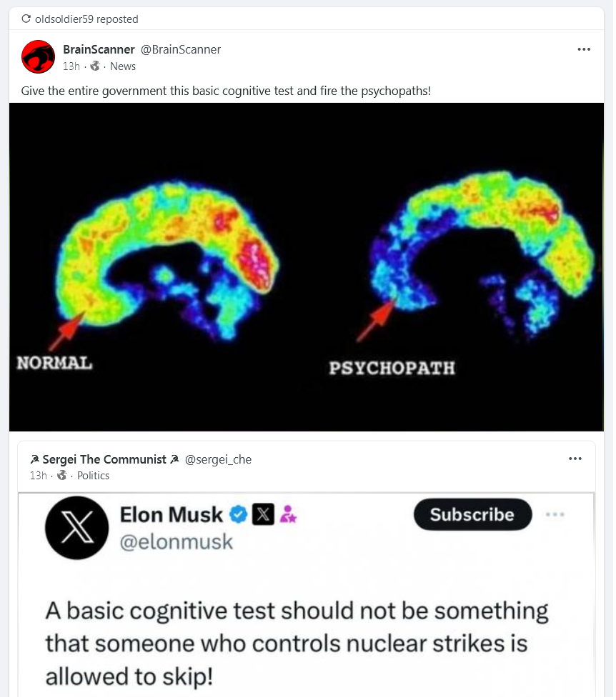Click the purple person-star icon
Screen dimensions: 616x700
(x=288, y=514)
